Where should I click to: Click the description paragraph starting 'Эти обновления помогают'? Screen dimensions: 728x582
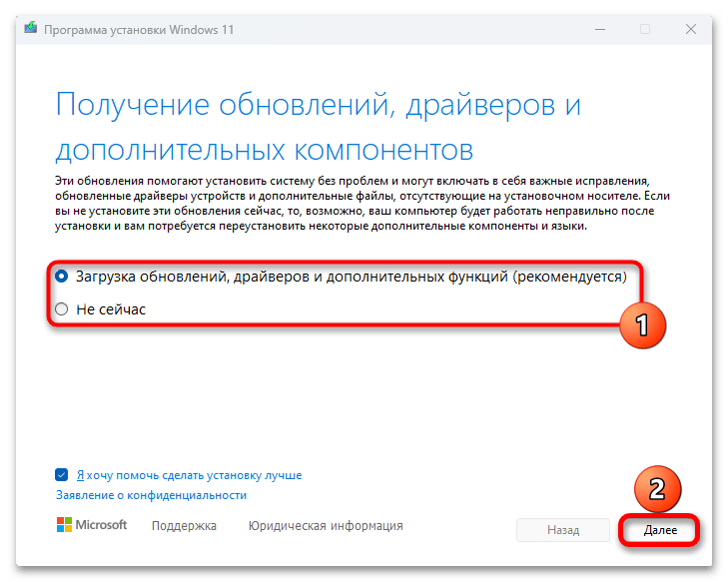click(x=363, y=204)
